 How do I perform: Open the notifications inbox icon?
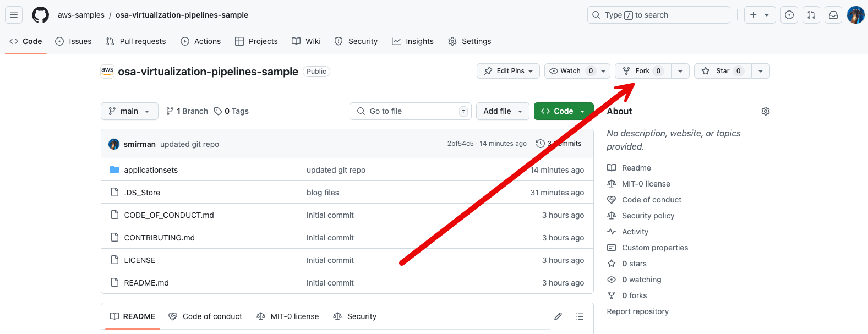[833, 15]
